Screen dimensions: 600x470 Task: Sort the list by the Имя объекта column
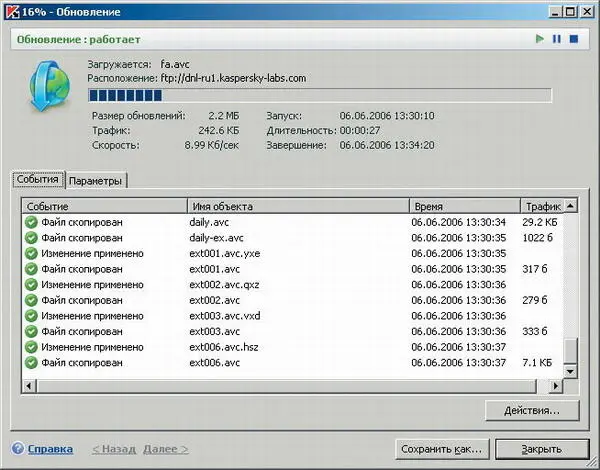tap(295, 206)
